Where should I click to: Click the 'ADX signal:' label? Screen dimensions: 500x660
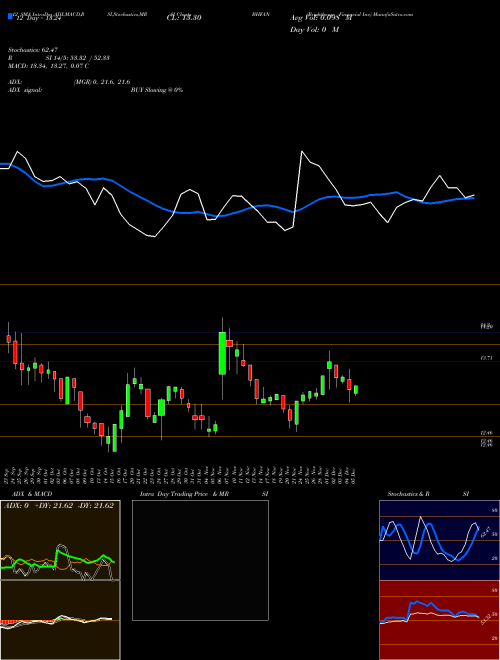[25, 90]
